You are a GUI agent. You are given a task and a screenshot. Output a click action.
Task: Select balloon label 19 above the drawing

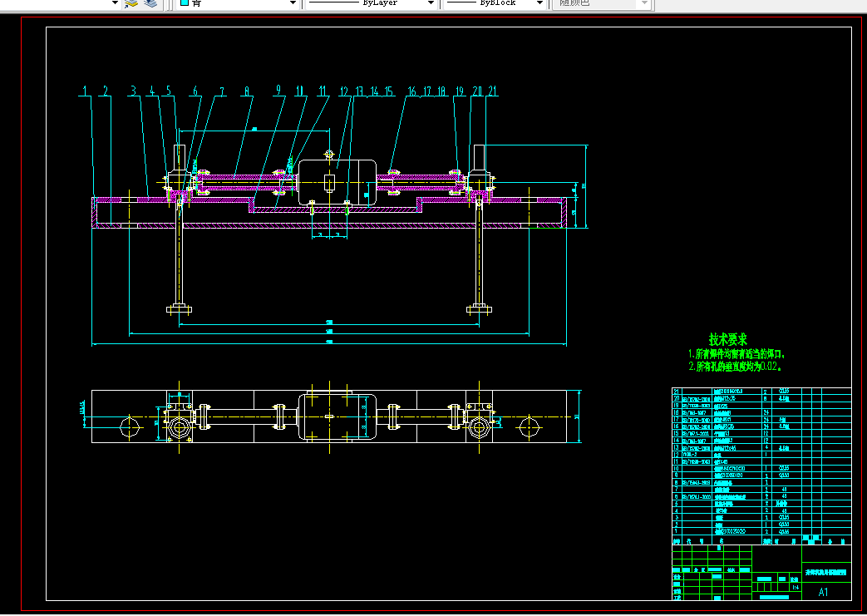point(460,91)
